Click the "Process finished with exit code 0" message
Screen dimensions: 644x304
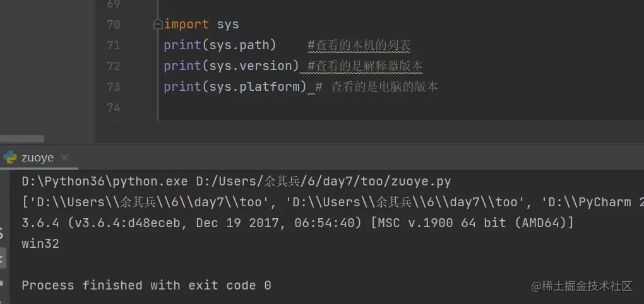pos(146,285)
